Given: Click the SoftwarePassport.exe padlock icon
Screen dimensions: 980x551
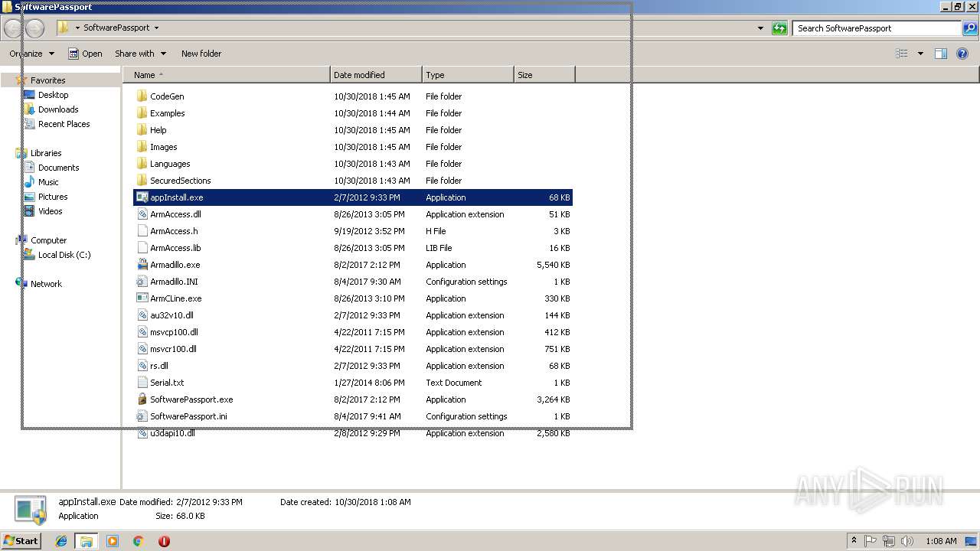Looking at the screenshot, I should [142, 399].
